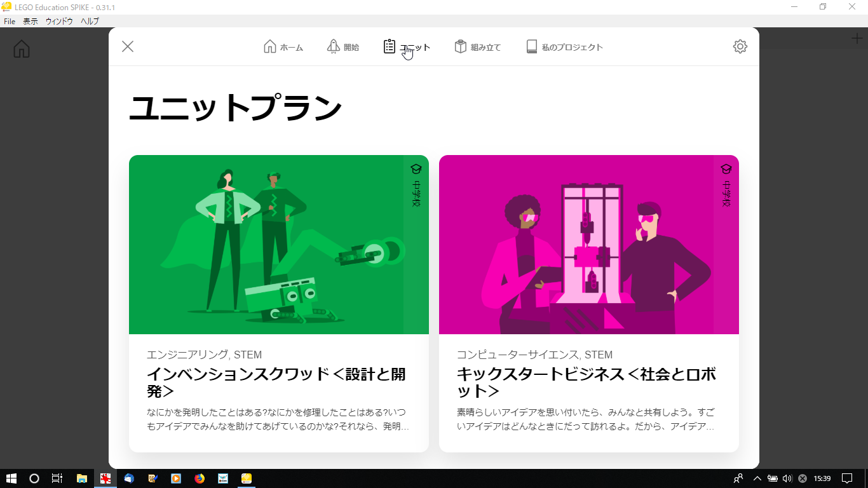Image resolution: width=868 pixels, height=488 pixels.
Task: Open the Windows Start menu
Action: pos(11,478)
